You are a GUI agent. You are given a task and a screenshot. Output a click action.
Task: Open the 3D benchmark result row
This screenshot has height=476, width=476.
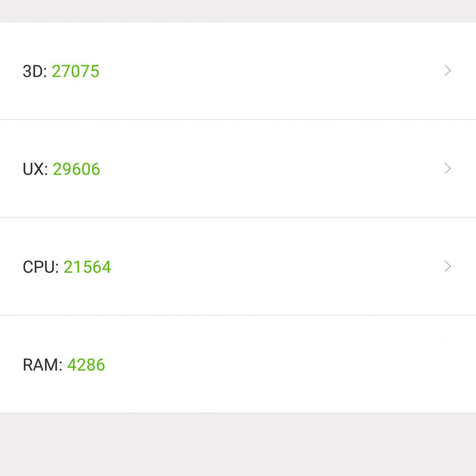coord(238,71)
